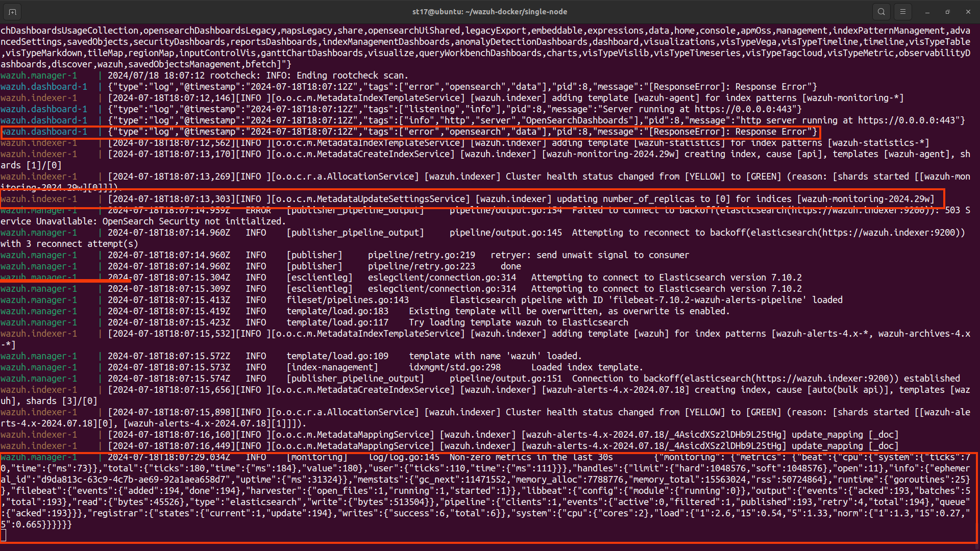This screenshot has height=551, width=980.
Task: Click "with 3 reconnect attempt(s)" text
Action: pyautogui.click(x=69, y=244)
